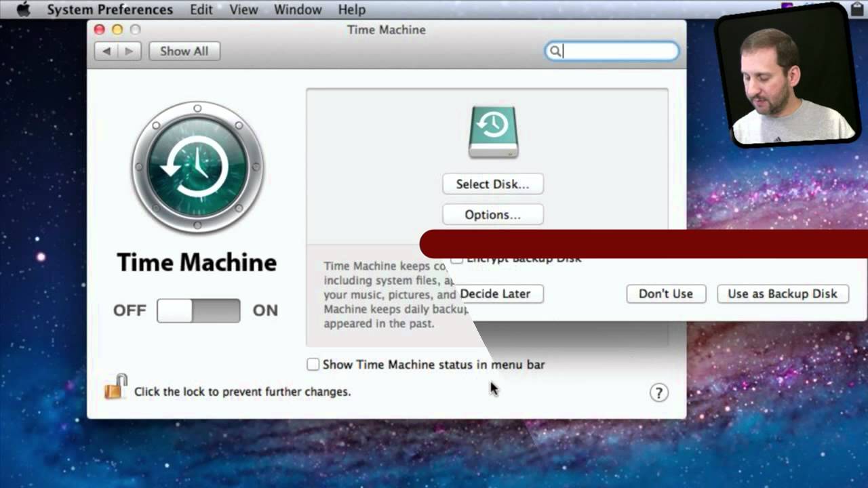Click the Don't Use button
868x488 pixels.
pyautogui.click(x=666, y=293)
